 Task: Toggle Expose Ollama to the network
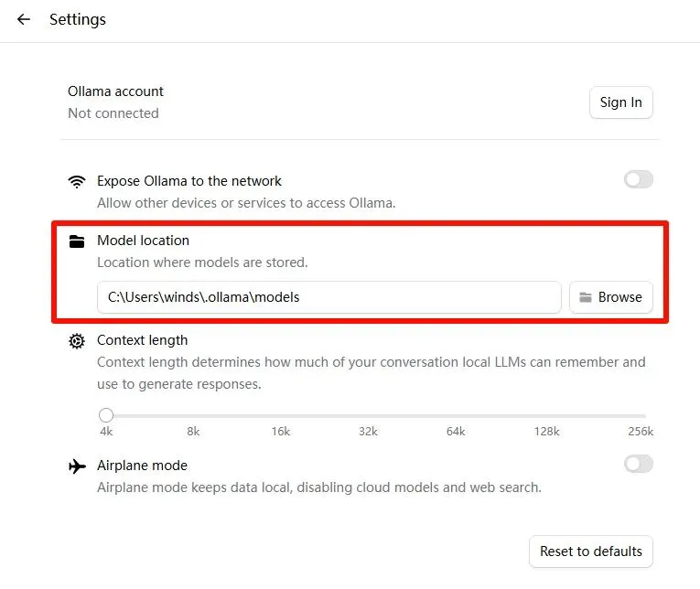pos(638,180)
